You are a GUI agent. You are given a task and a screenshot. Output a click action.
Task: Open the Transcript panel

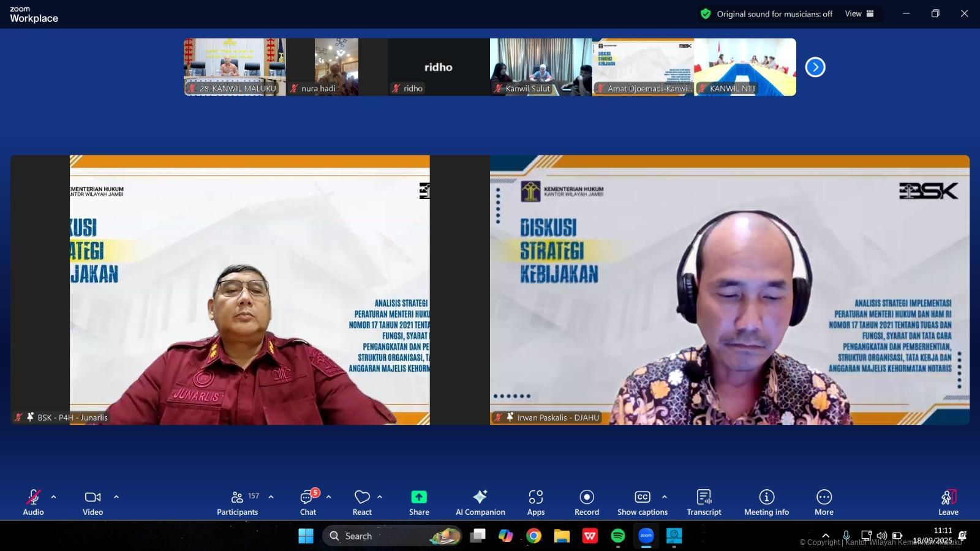tap(704, 503)
